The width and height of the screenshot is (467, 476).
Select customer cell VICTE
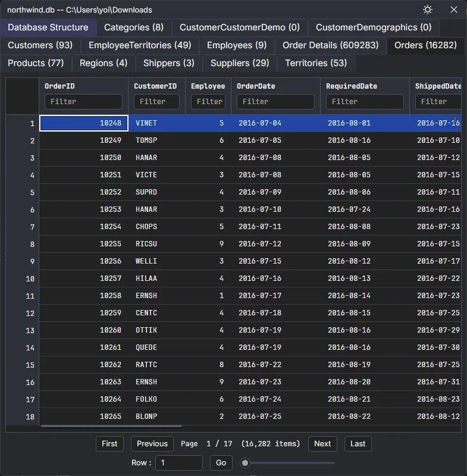(156, 175)
